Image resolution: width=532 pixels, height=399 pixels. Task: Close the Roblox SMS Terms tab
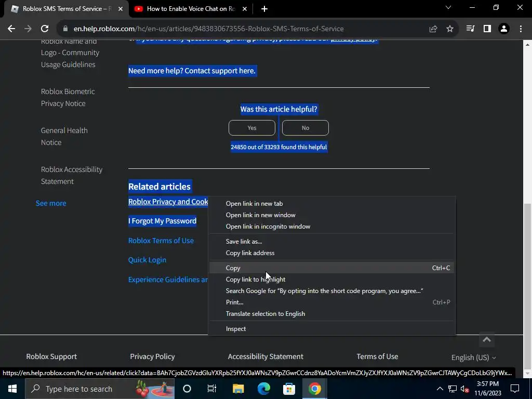tap(121, 9)
